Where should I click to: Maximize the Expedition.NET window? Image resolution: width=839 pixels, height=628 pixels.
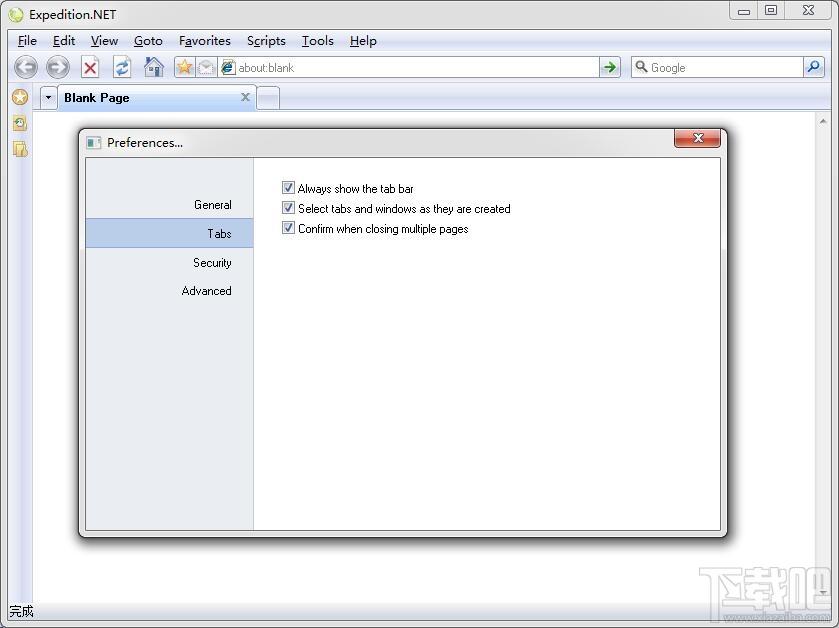pos(771,11)
